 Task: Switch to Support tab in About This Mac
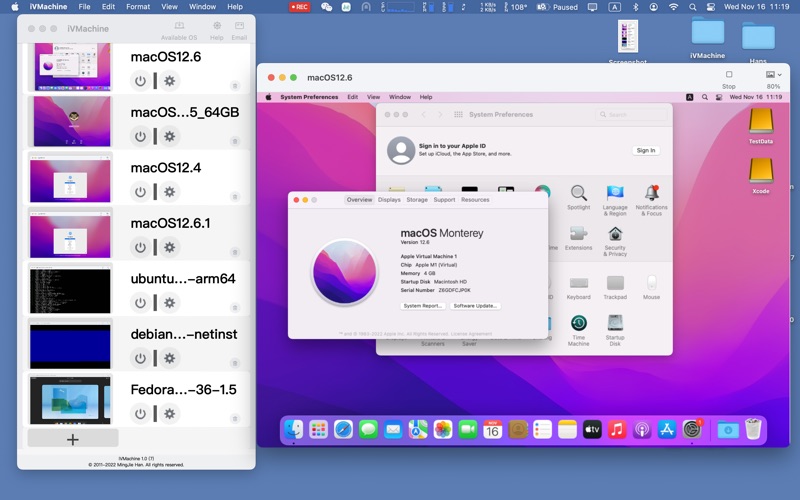444,199
